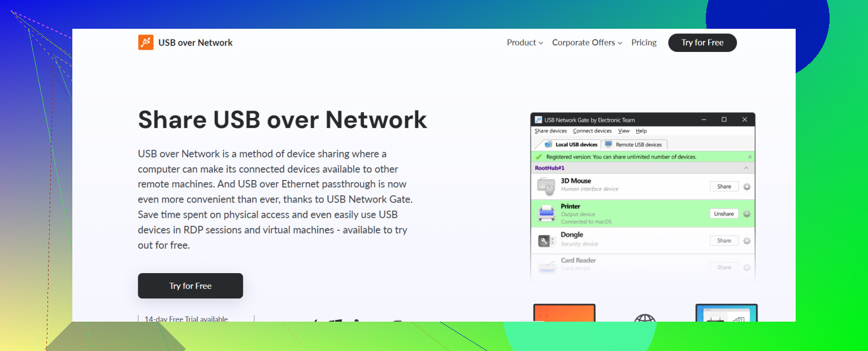Collapse the RootHub#1 device group
Screen dimensions: 868x351
point(746,168)
